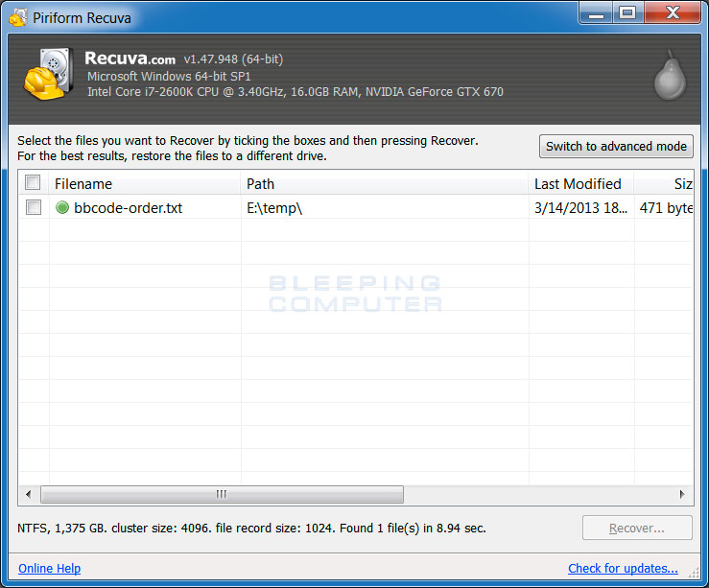Click the green status dot beside bbcode-order.txt

(x=62, y=207)
